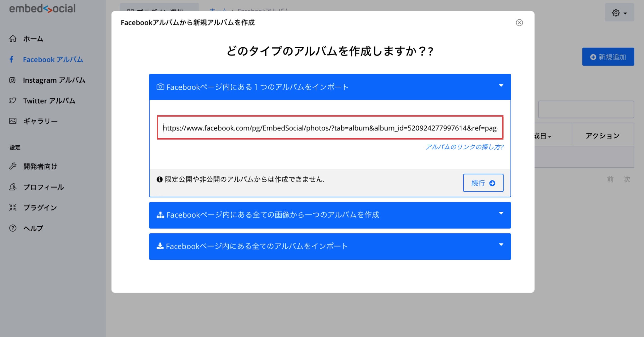Click the wrench icon for developers
This screenshot has width=644, height=337.
[x=13, y=166]
